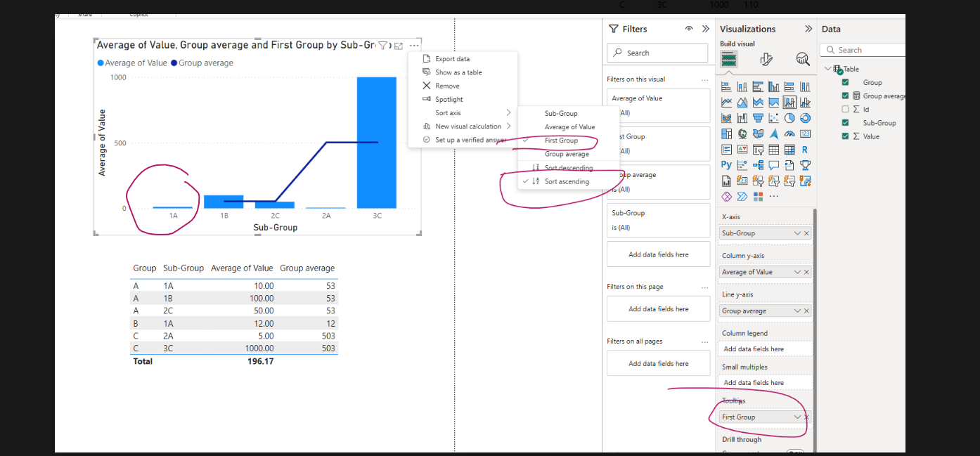Select line and stacked column chart visual
The width and height of the screenshot is (980, 456).
[789, 102]
